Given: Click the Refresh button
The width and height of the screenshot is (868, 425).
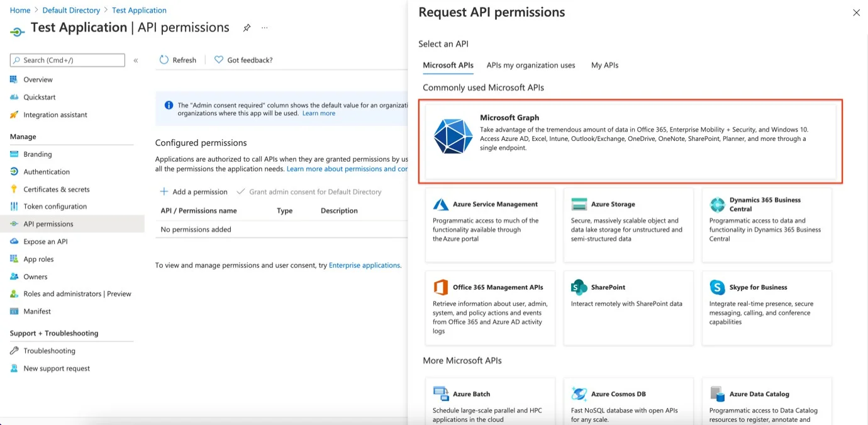Looking at the screenshot, I should click(x=177, y=60).
